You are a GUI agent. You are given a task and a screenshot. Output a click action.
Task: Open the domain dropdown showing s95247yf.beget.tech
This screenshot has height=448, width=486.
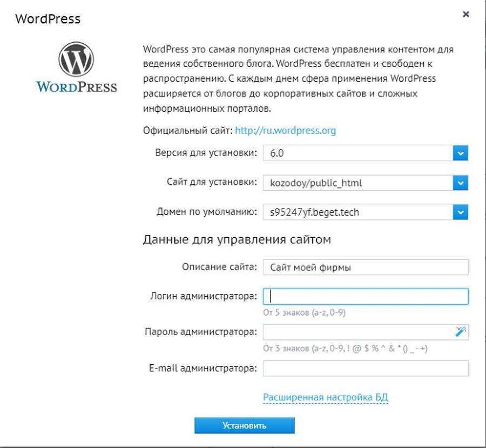tap(356, 212)
